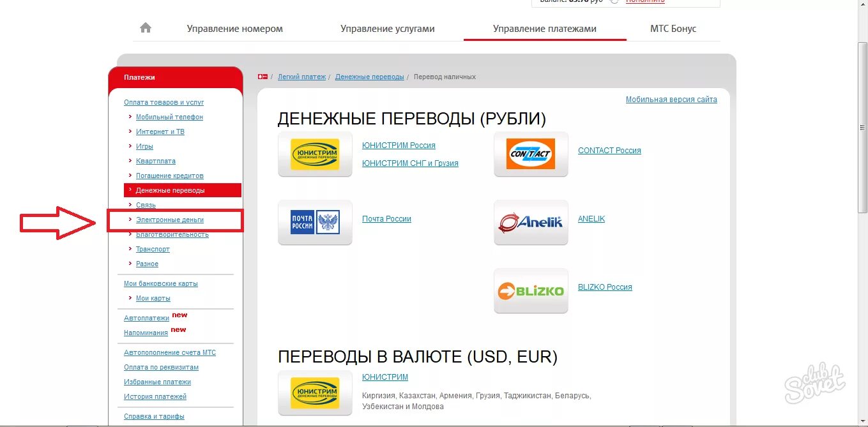Open BLIZKO Россия link
This screenshot has height=427, width=868.
coord(605,287)
